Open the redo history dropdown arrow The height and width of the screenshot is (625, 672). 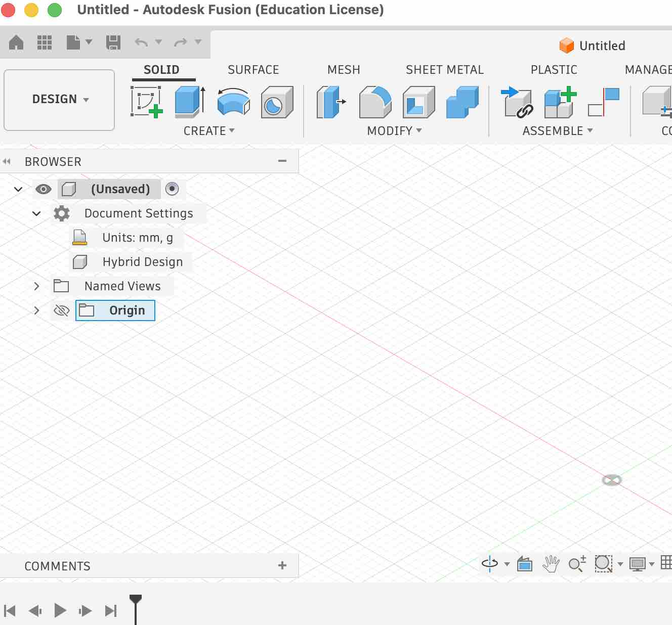pyautogui.click(x=198, y=41)
